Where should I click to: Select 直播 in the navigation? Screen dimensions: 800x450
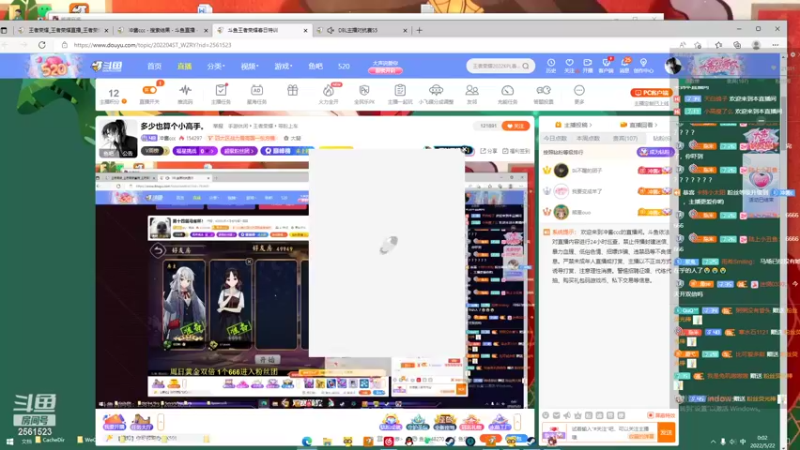tap(184, 66)
